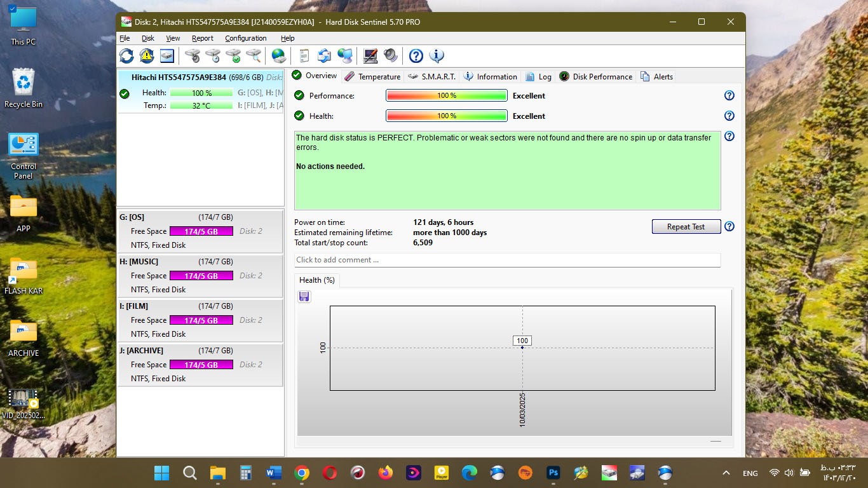868x488 pixels.
Task: Open the View menu
Action: [173, 38]
